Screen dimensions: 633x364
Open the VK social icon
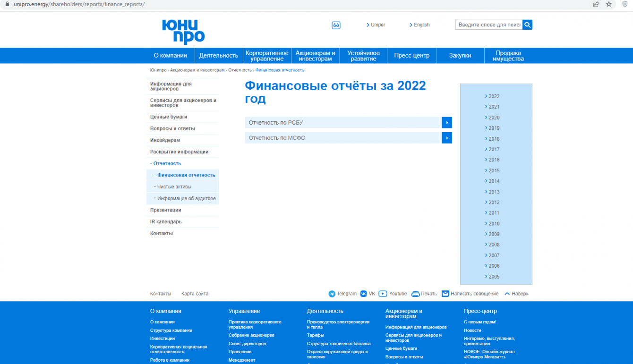[x=364, y=294]
